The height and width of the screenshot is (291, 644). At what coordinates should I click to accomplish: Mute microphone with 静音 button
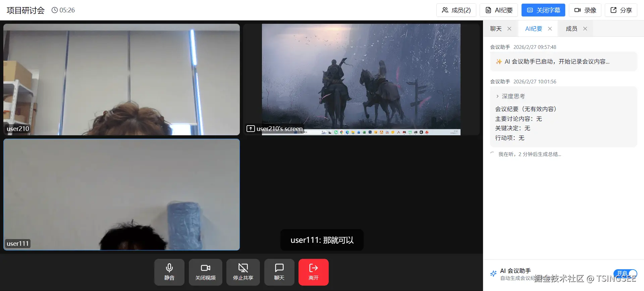point(169,272)
